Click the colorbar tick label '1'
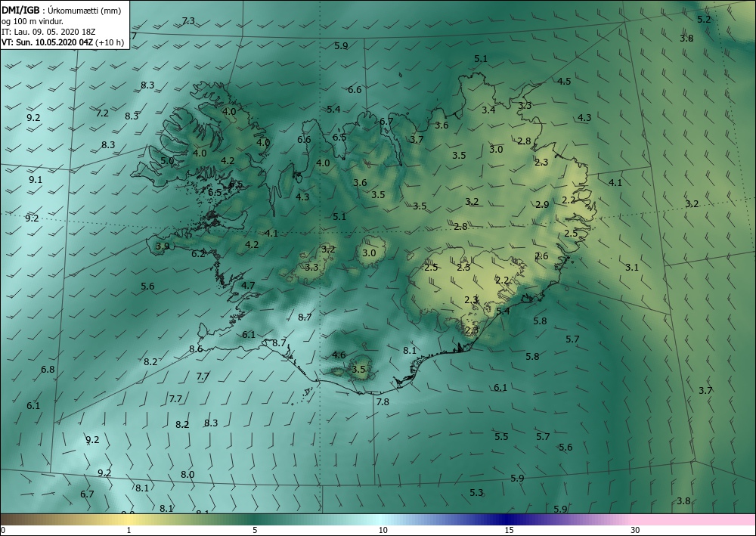Screen dimensions: 756x536 129,531
